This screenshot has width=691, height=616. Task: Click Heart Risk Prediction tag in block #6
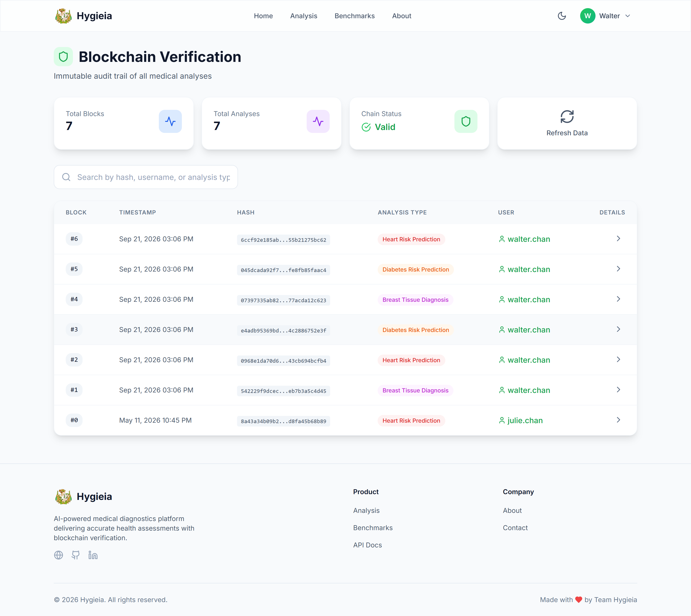tap(411, 239)
